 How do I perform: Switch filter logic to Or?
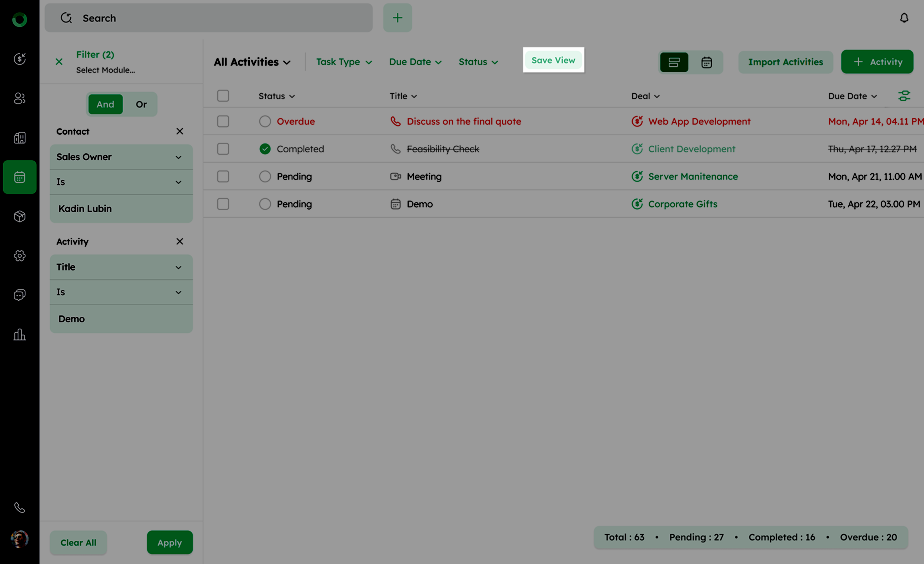141,105
